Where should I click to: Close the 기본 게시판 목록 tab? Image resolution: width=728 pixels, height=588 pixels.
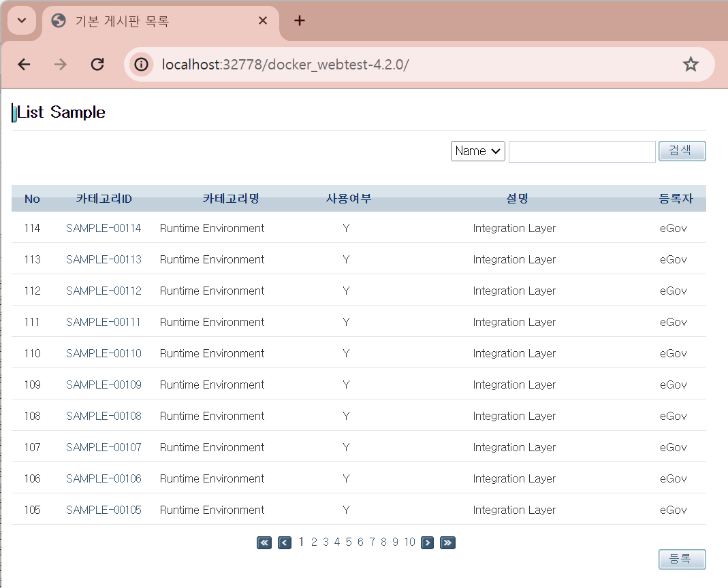263,21
